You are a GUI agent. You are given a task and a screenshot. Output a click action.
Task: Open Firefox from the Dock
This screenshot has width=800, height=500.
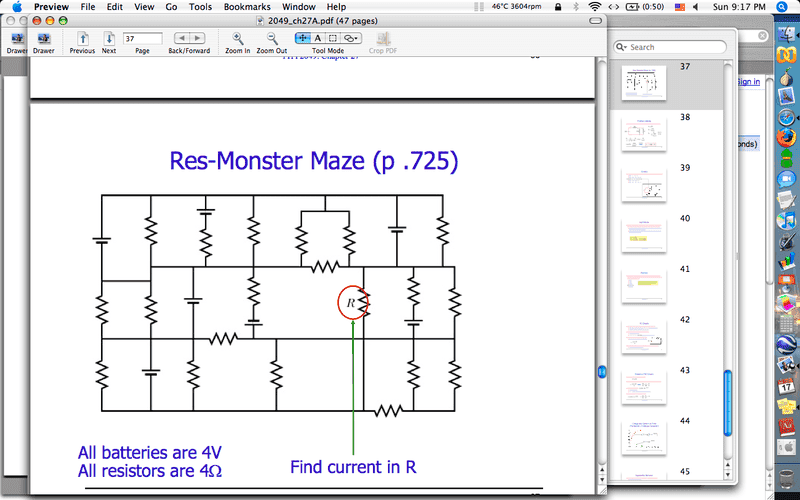click(x=786, y=138)
